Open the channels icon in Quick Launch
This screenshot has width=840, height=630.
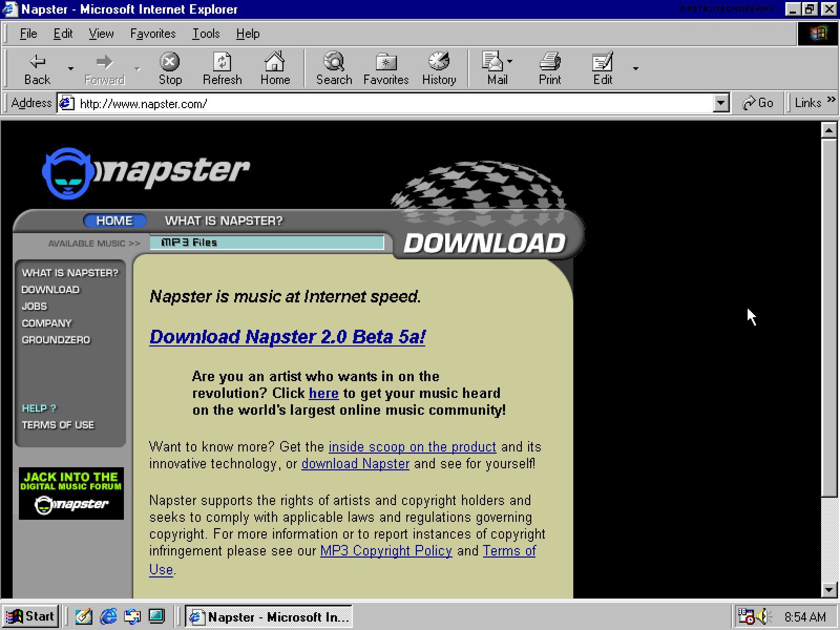click(x=156, y=616)
